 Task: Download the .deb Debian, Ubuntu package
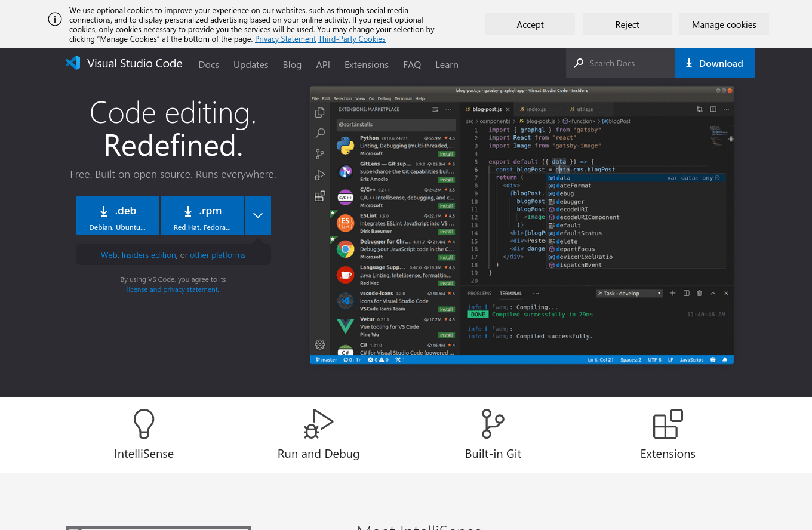pos(118,215)
